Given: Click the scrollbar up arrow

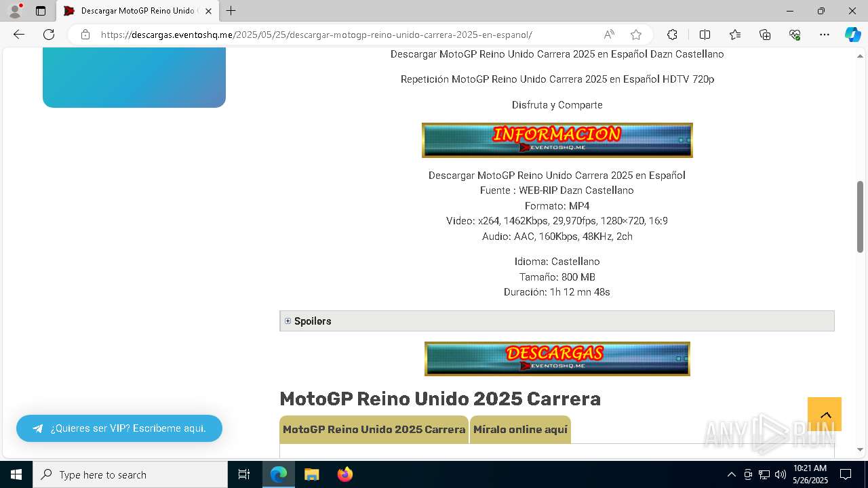Looking at the screenshot, I should [861, 56].
